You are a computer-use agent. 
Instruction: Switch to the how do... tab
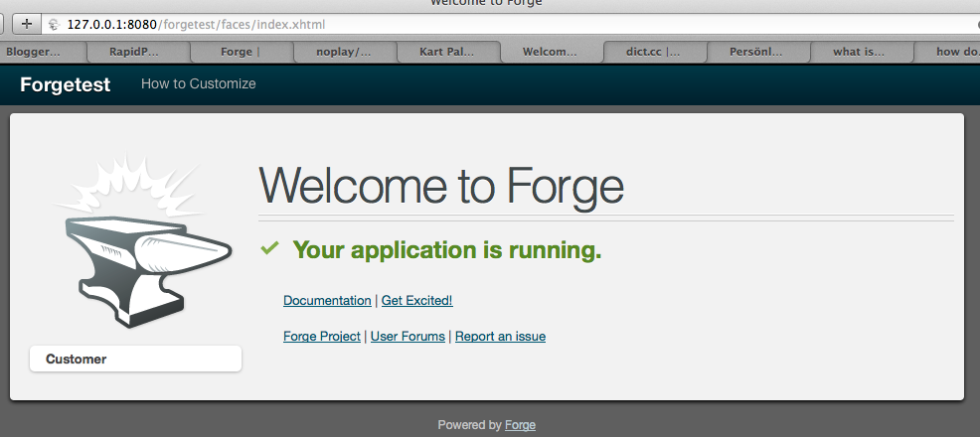pos(949,53)
